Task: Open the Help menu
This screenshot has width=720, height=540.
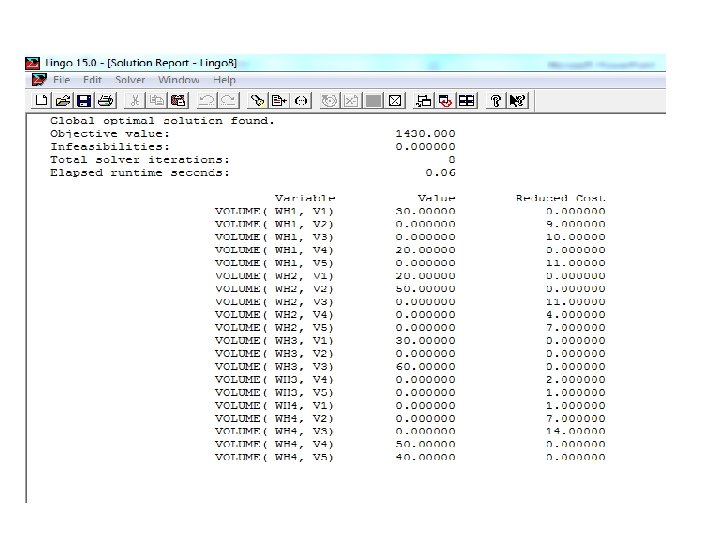Action: 224,80
